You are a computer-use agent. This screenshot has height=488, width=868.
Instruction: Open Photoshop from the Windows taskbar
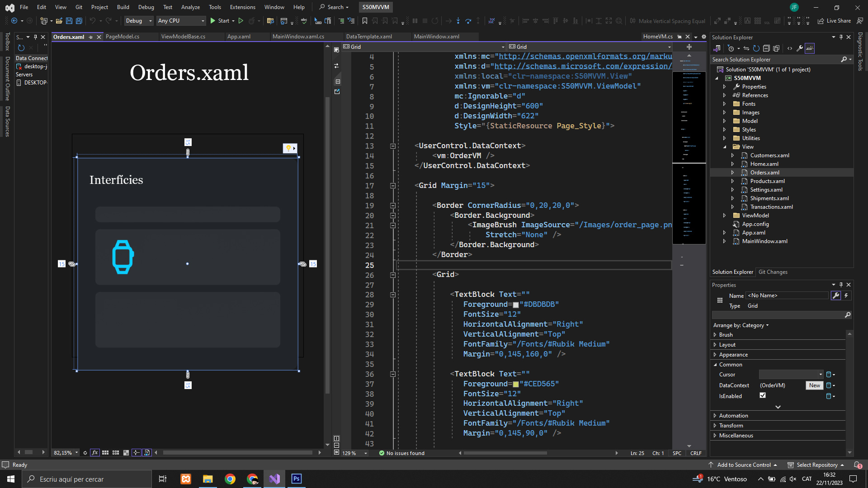pos(297,479)
